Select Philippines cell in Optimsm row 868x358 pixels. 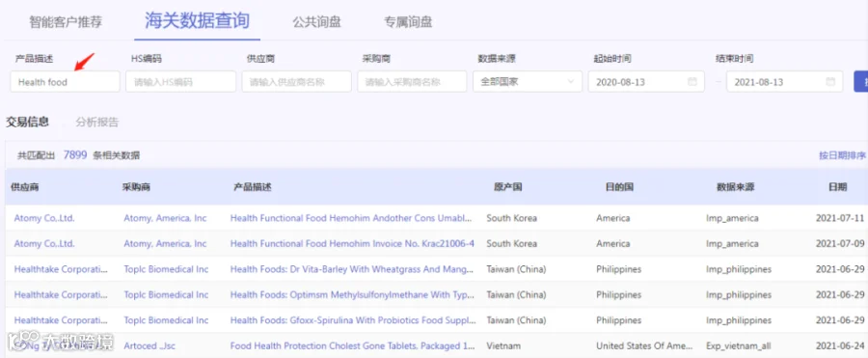pyautogui.click(x=618, y=295)
